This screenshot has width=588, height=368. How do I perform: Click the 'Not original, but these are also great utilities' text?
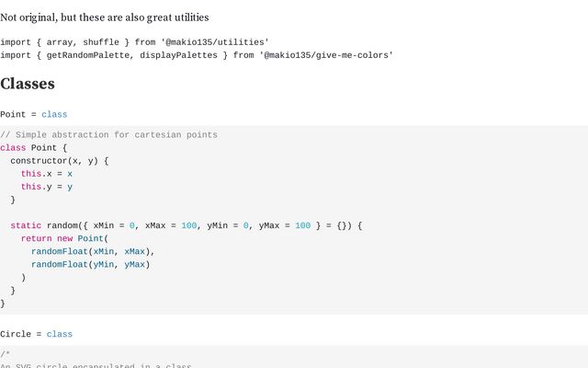click(105, 17)
